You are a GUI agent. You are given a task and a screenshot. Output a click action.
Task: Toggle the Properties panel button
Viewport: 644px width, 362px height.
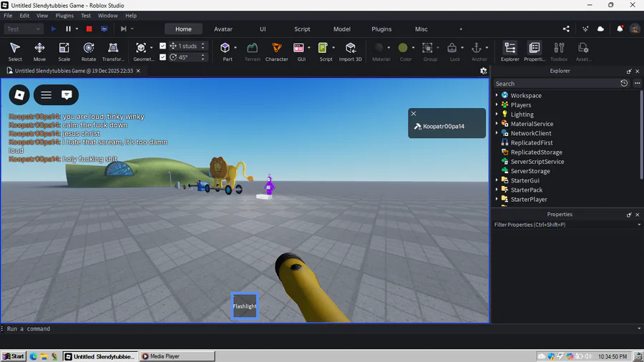(535, 52)
